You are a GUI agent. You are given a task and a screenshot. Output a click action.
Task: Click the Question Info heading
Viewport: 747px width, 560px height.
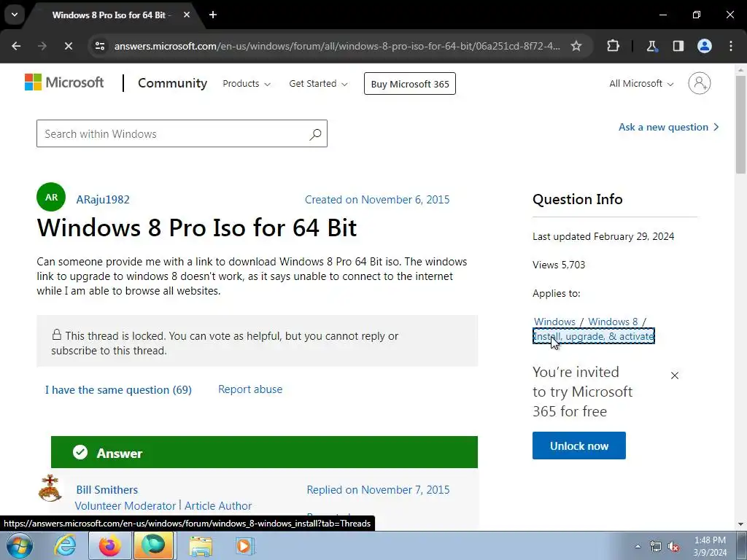click(x=578, y=199)
